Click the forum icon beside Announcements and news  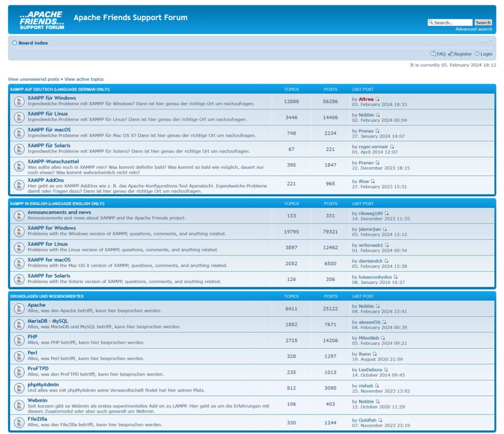[19, 216]
